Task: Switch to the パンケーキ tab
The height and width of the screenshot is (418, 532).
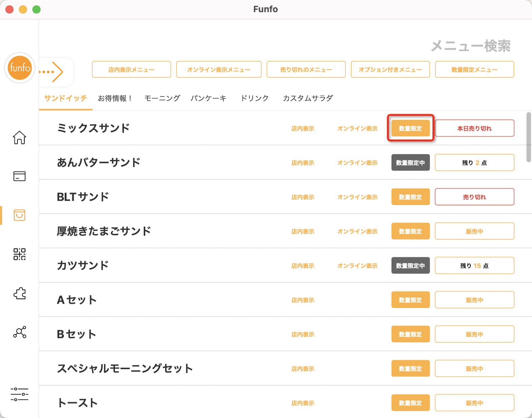Action: click(x=209, y=98)
